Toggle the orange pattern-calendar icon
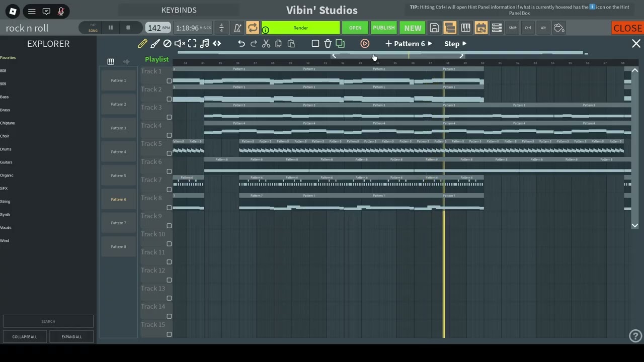 click(x=481, y=28)
